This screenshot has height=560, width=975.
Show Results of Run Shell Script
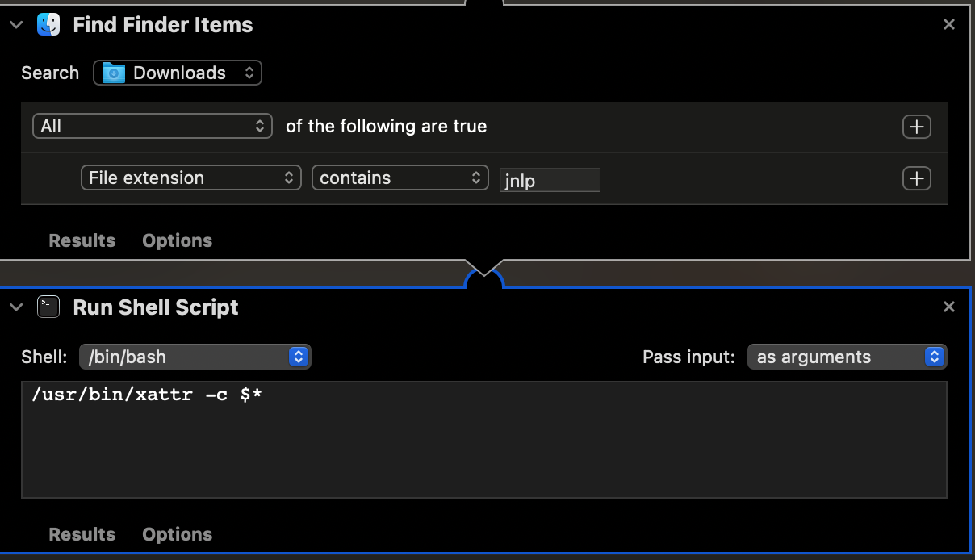pos(82,534)
